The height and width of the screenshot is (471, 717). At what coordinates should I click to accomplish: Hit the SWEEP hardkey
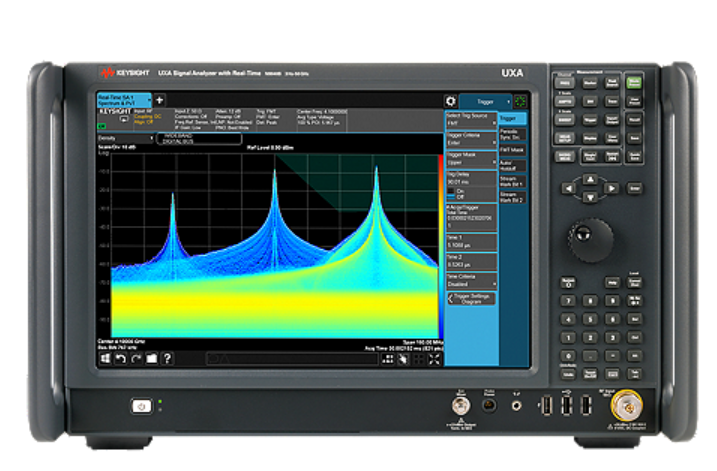tap(565, 120)
